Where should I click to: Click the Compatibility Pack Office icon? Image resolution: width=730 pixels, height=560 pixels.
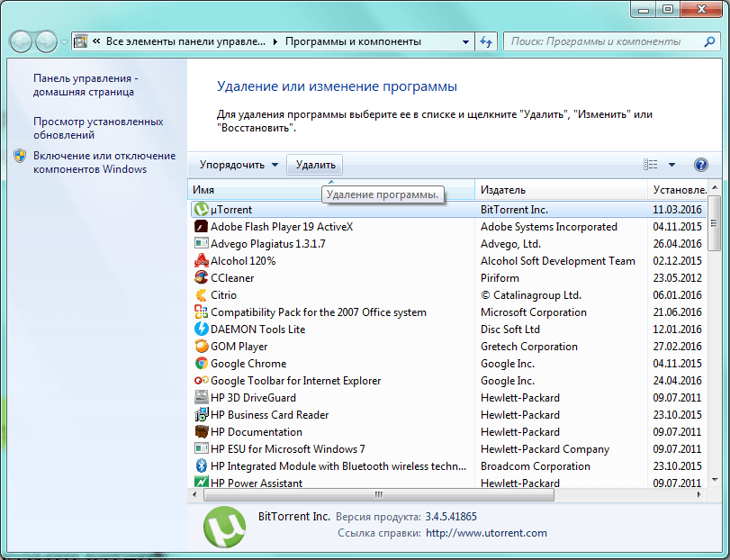pos(201,312)
